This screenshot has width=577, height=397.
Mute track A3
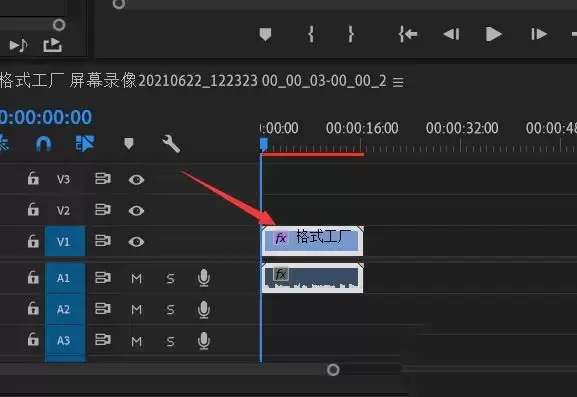tap(136, 341)
